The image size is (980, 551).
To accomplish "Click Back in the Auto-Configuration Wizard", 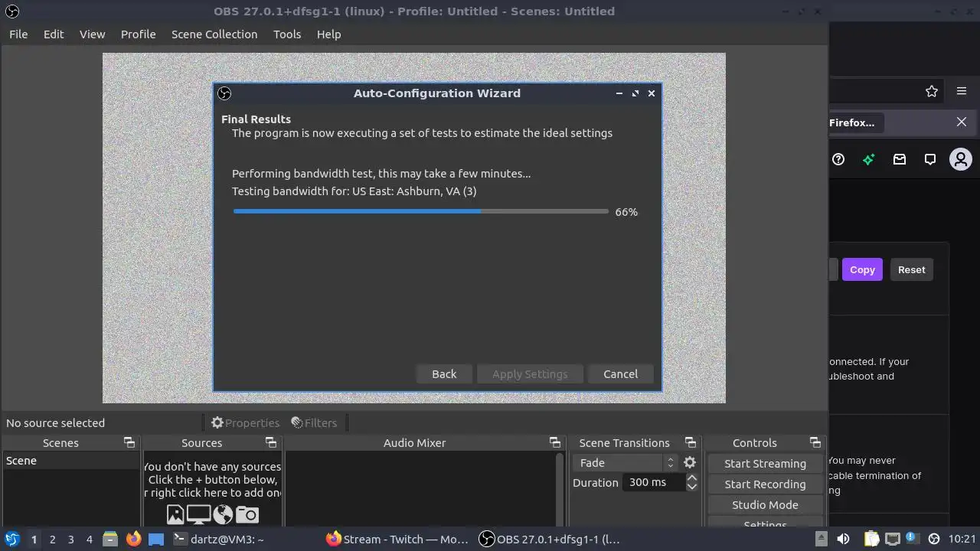I will coord(444,374).
